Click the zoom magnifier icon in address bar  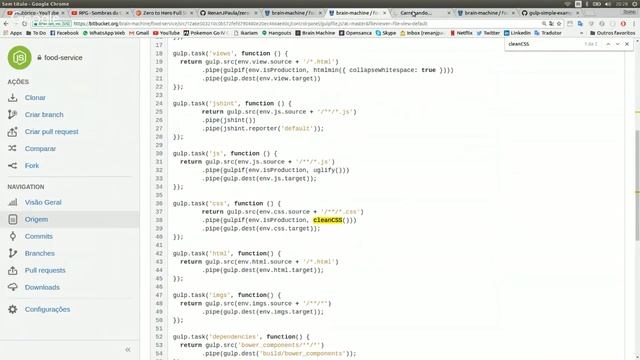pos(544,24)
